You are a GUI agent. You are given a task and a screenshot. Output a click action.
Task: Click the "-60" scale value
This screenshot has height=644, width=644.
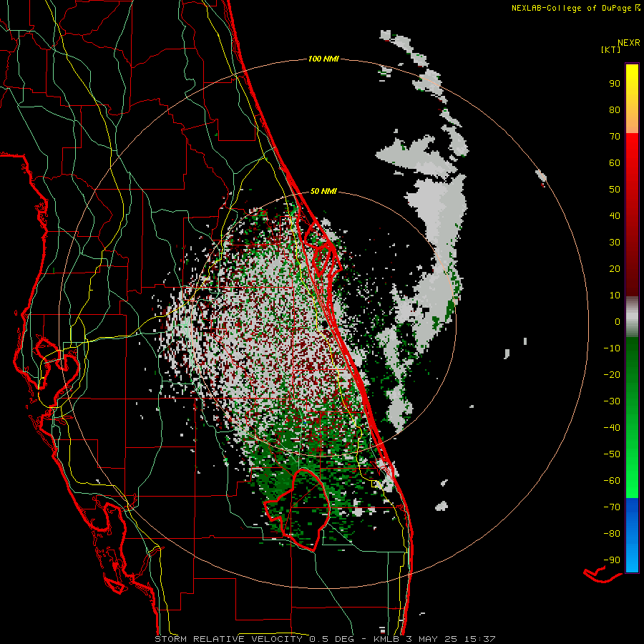click(612, 481)
